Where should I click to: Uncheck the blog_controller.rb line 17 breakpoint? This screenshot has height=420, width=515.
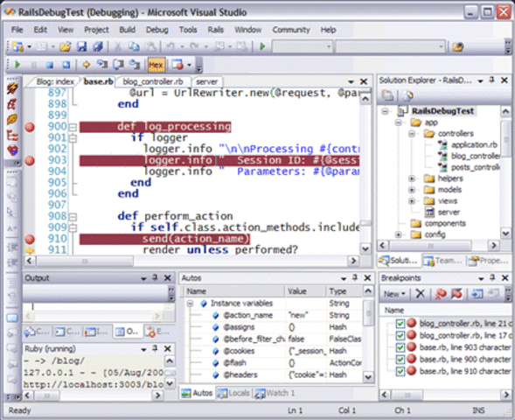400,335
